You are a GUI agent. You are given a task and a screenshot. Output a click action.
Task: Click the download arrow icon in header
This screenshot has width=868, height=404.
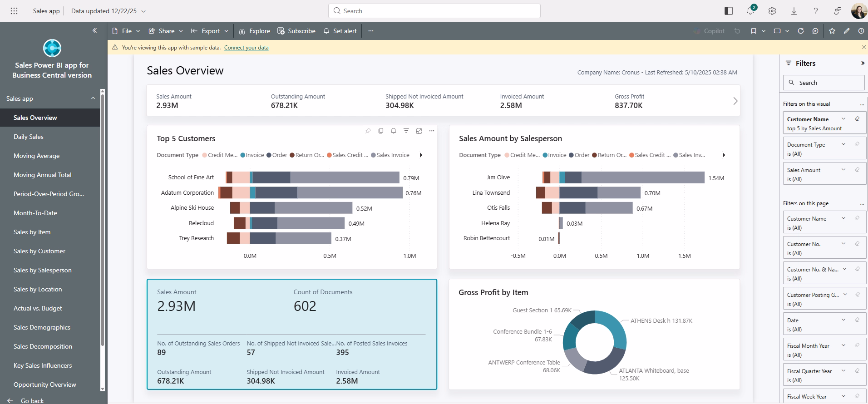pos(794,11)
